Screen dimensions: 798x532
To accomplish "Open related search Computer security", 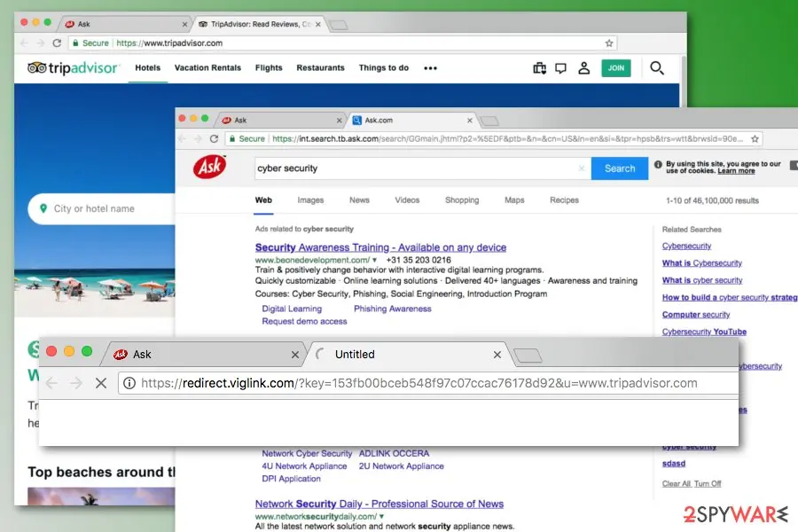I will pyautogui.click(x=696, y=315).
